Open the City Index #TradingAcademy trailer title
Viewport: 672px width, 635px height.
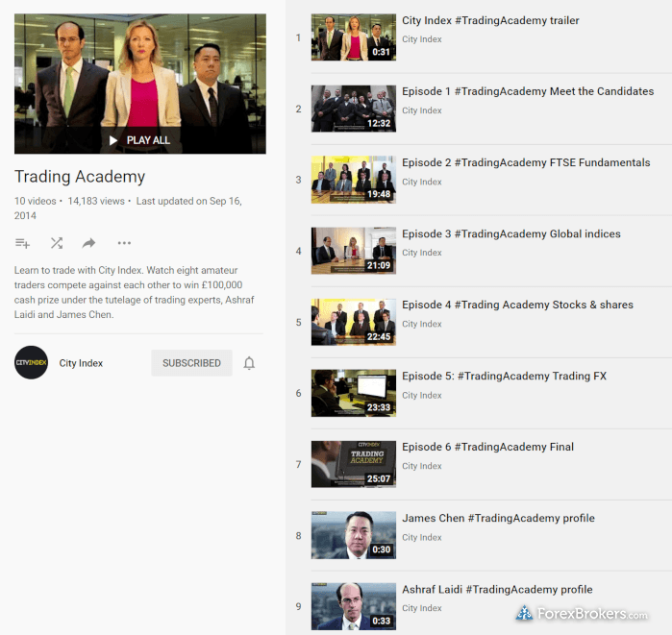[x=490, y=20]
